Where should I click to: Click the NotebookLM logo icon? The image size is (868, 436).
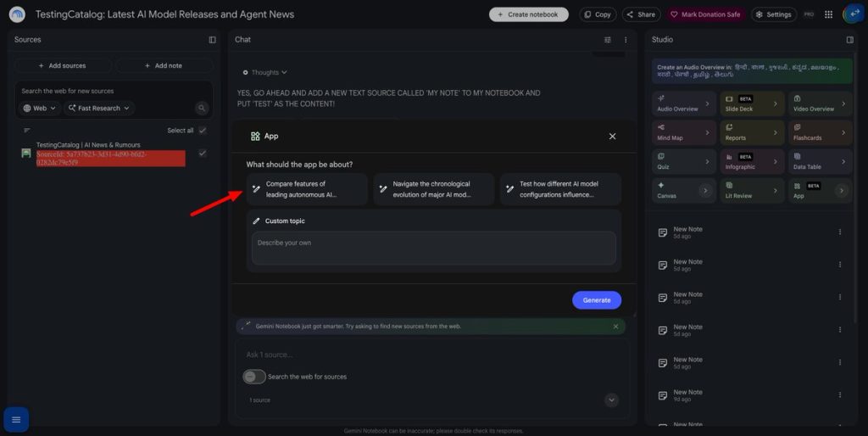17,14
